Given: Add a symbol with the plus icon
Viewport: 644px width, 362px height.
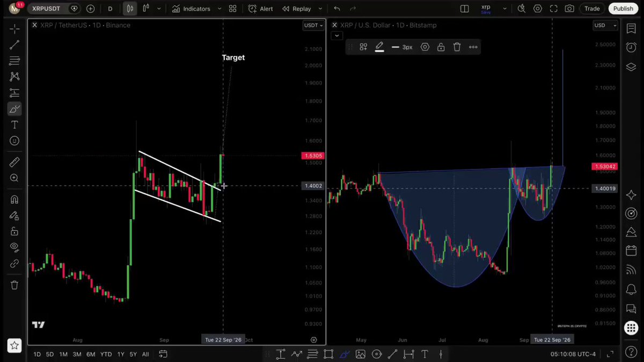Looking at the screenshot, I should coord(90,9).
